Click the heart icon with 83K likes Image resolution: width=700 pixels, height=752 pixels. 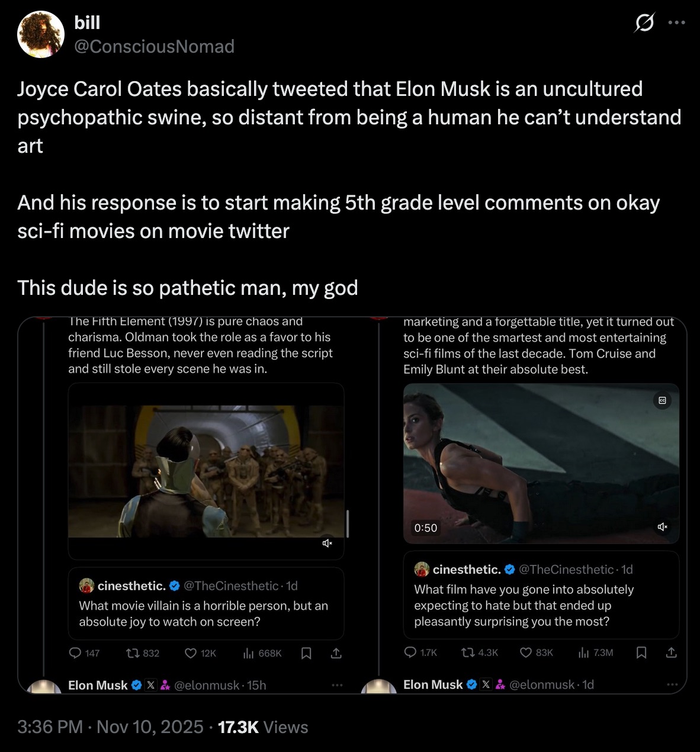(526, 652)
